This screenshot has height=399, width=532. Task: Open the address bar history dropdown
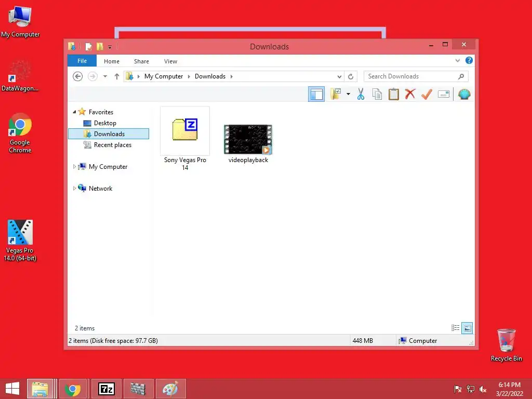click(x=339, y=77)
